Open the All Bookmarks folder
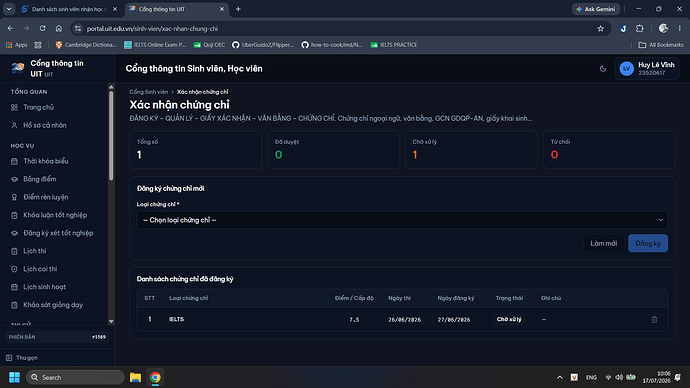 coord(661,45)
